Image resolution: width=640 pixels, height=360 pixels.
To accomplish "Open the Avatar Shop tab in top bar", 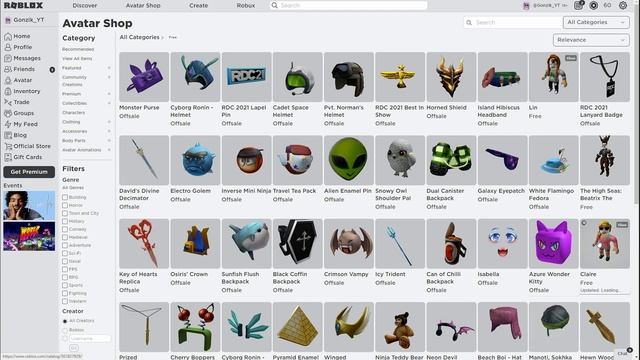I will [143, 6].
